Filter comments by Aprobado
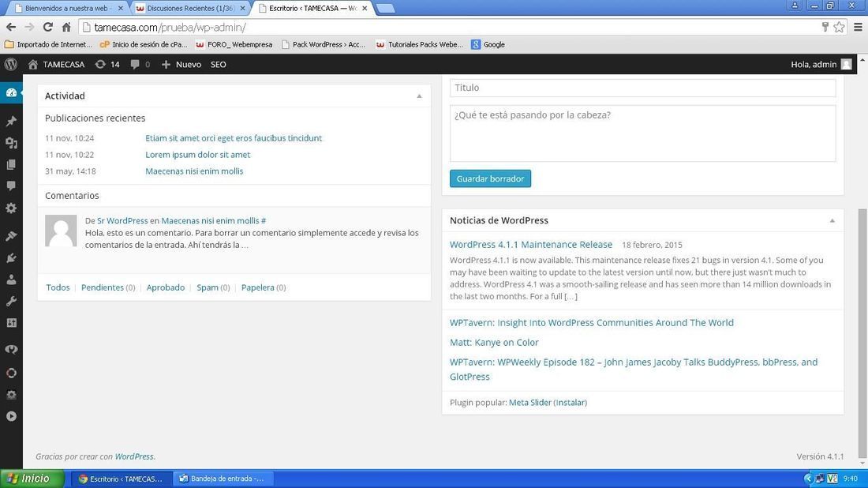Image resolution: width=868 pixels, height=488 pixels. 166,287
